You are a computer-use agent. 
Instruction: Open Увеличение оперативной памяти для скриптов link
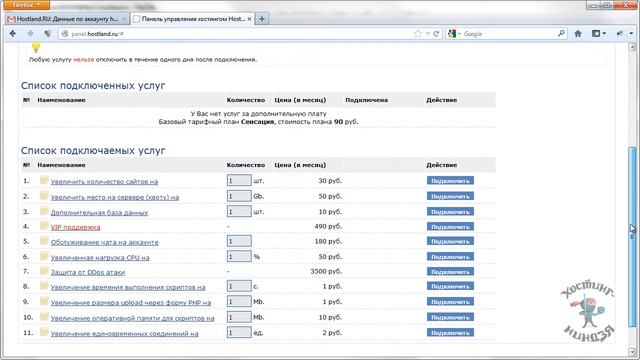[x=132, y=318]
